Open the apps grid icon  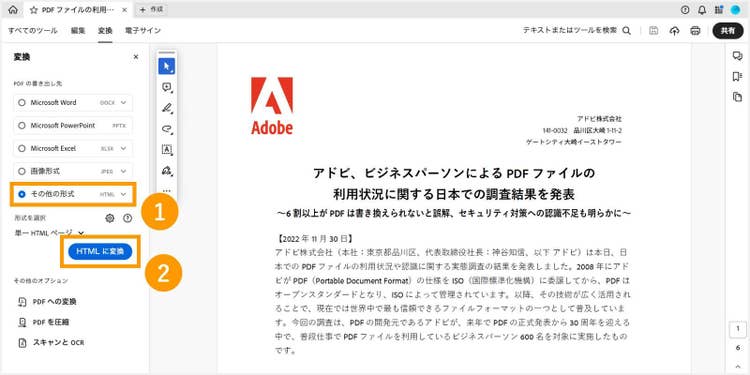pyautogui.click(x=718, y=10)
